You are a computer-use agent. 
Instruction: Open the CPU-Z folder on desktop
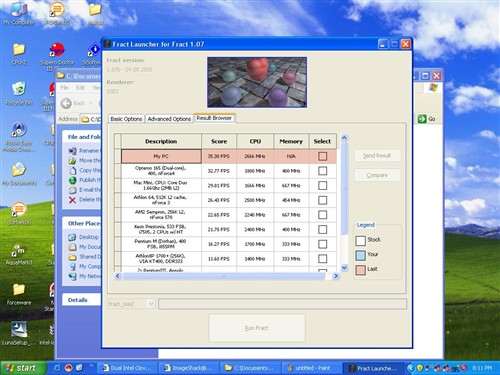19,54
